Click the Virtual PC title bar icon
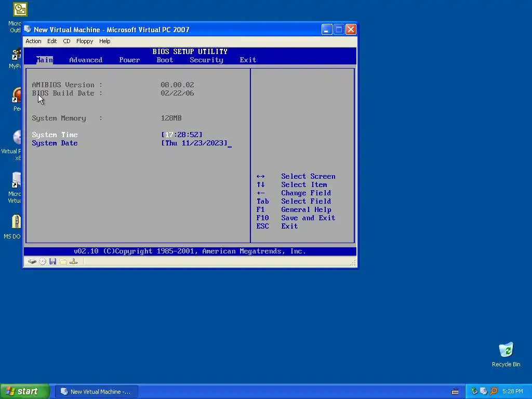The image size is (532, 399). pyautogui.click(x=28, y=29)
